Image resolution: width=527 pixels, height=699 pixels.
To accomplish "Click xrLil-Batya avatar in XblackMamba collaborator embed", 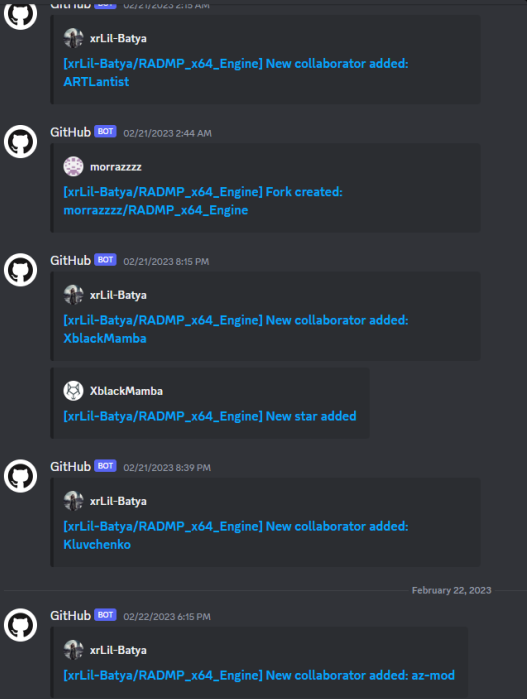I will click(73, 295).
